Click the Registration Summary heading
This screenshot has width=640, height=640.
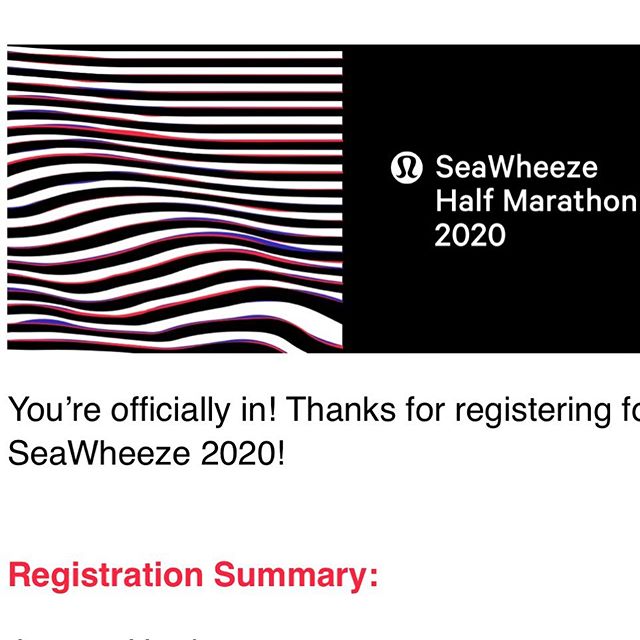[x=193, y=575]
